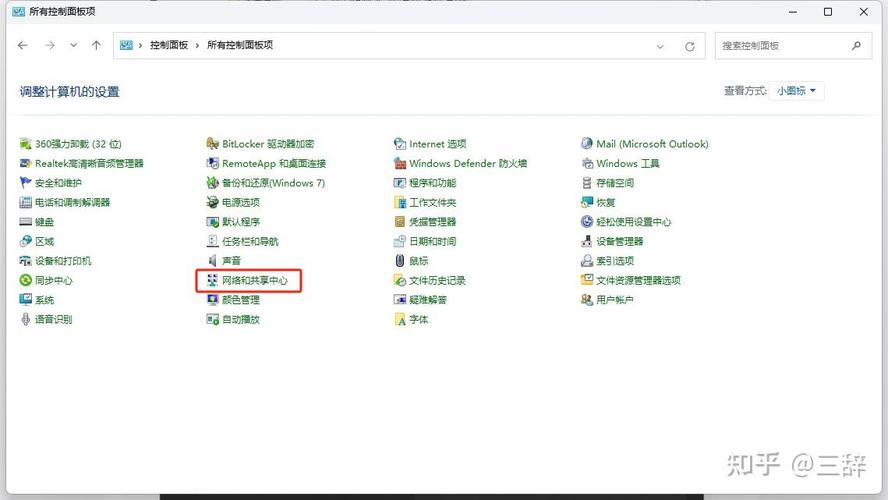Click the 语音识别 microphone icon
The height and width of the screenshot is (500, 888).
(x=25, y=319)
